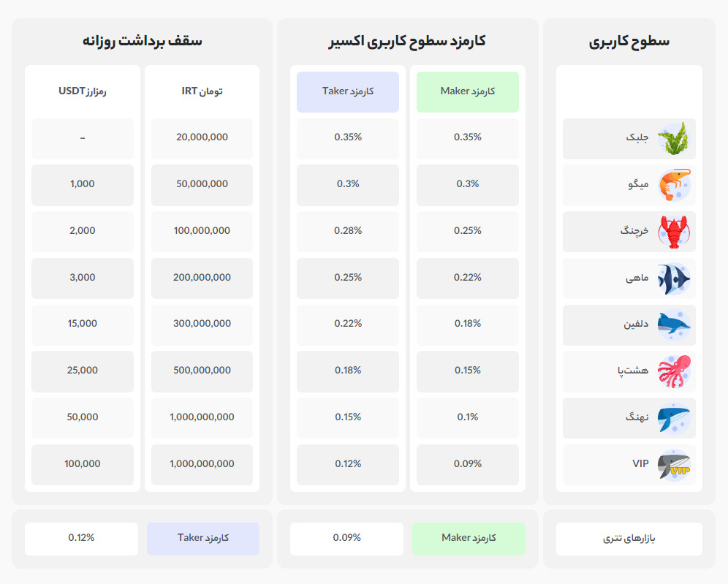728x584 pixels.
Task: Expand the تومان IRT column header
Action: point(202,91)
